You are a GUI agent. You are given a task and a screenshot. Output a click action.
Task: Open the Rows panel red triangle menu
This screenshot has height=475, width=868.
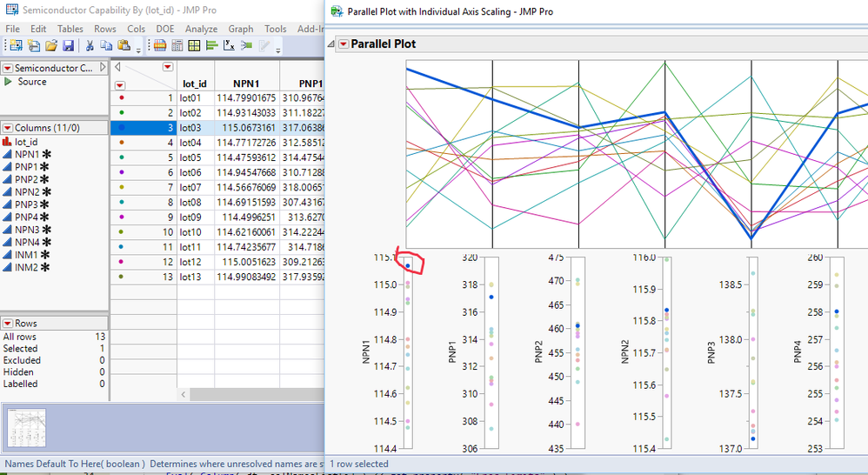[x=7, y=324]
